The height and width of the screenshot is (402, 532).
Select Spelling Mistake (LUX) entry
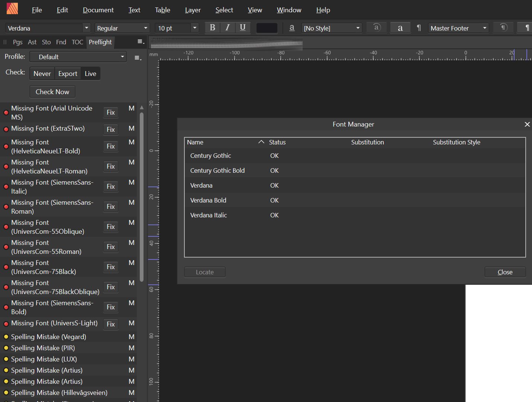point(68,359)
